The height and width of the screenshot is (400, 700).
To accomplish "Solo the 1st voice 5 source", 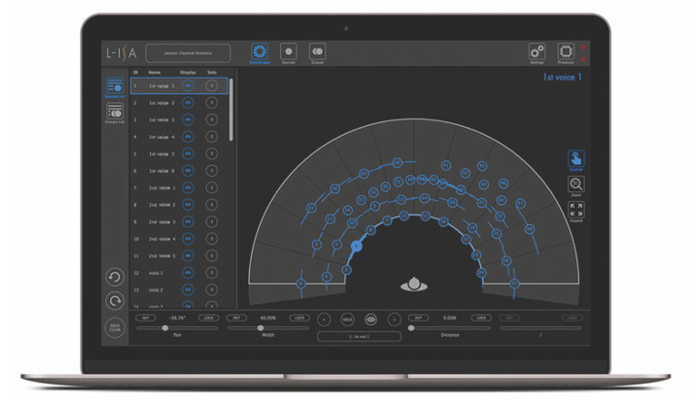I will [212, 154].
